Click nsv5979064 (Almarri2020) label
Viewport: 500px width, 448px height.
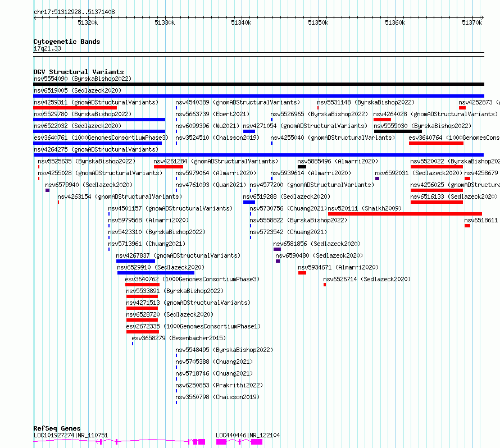tap(216, 173)
